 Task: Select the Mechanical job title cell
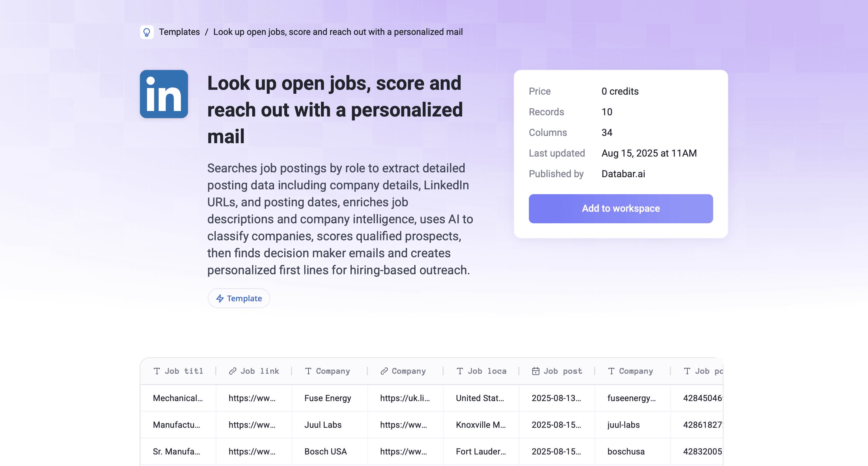pyautogui.click(x=178, y=398)
